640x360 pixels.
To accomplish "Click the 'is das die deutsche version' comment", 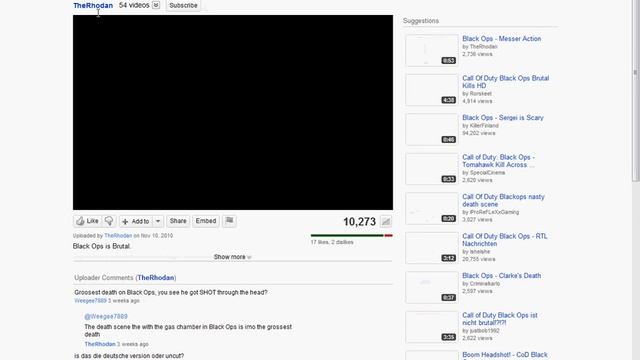I will click(129, 356).
